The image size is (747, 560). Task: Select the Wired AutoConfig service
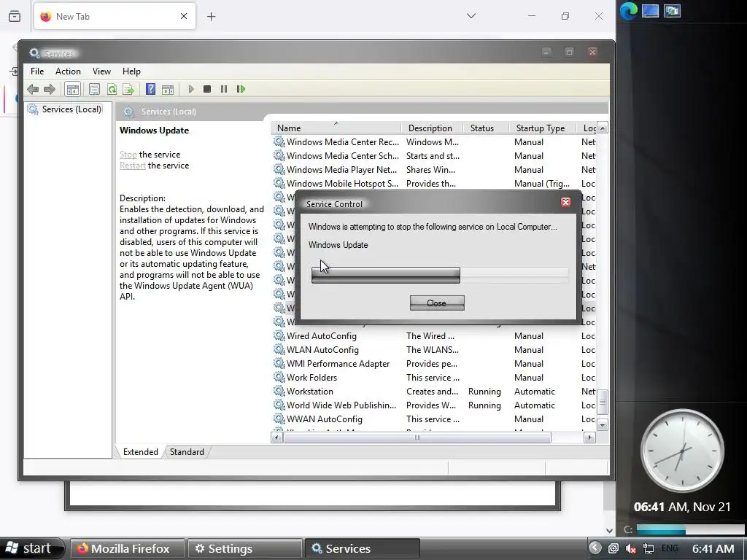click(x=433, y=335)
